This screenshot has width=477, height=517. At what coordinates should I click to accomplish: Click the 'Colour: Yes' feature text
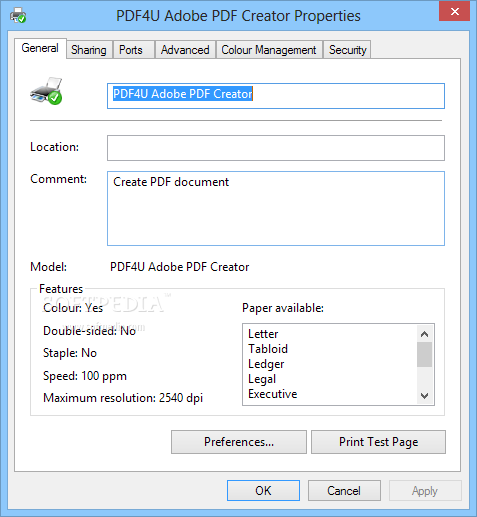(x=73, y=308)
